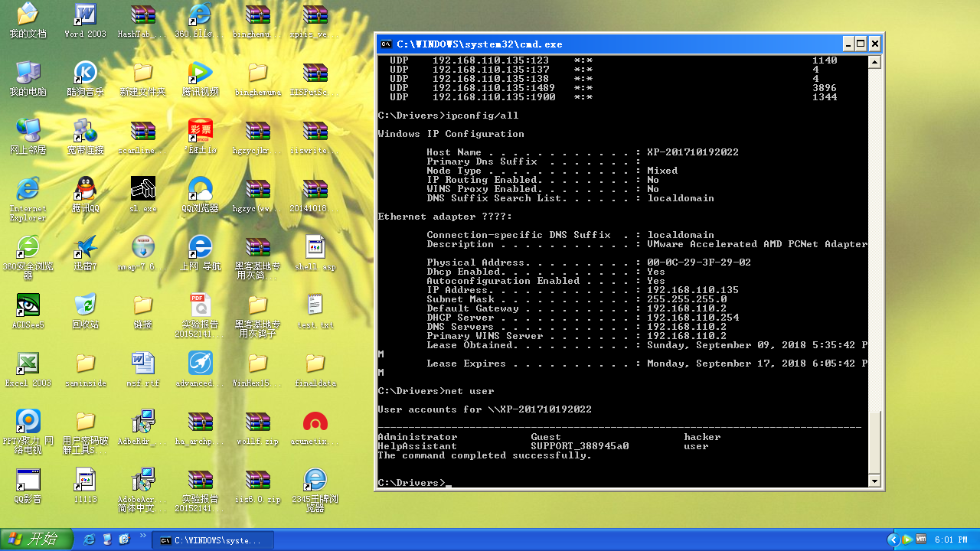
Task: Activate the cmd.exe taskbar button
Action: pyautogui.click(x=212, y=540)
